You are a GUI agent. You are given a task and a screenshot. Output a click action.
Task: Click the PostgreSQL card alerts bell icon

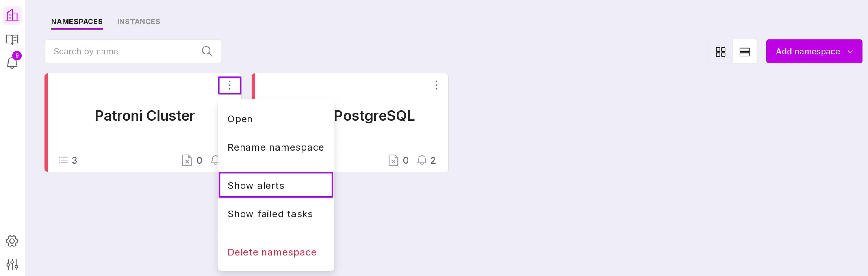422,160
